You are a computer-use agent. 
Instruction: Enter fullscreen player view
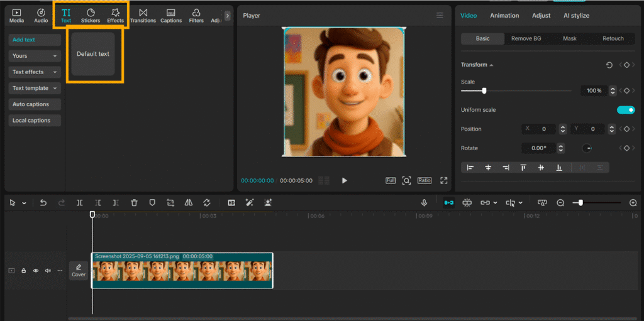pos(443,181)
